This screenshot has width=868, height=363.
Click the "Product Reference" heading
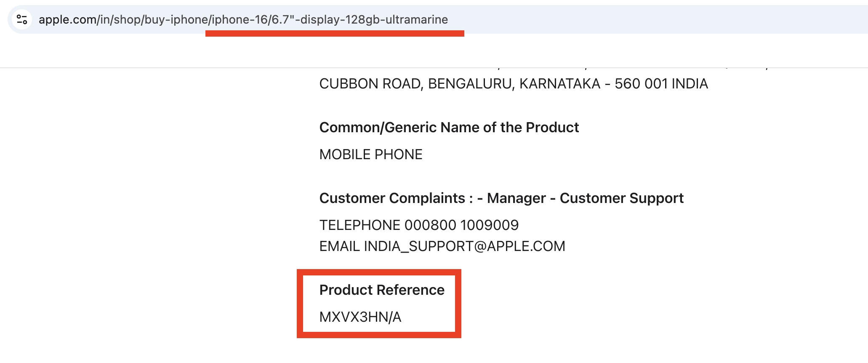pos(382,290)
